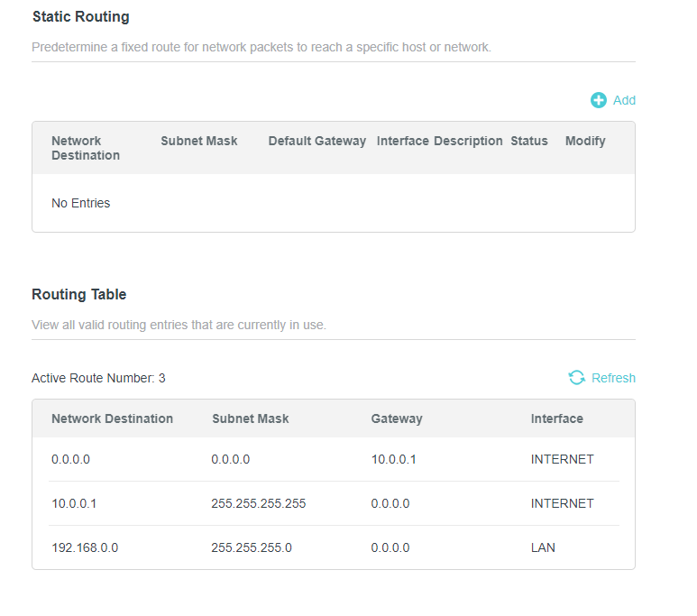
Task: Click the 10.0.0.1 gateway cell
Action: tap(394, 459)
